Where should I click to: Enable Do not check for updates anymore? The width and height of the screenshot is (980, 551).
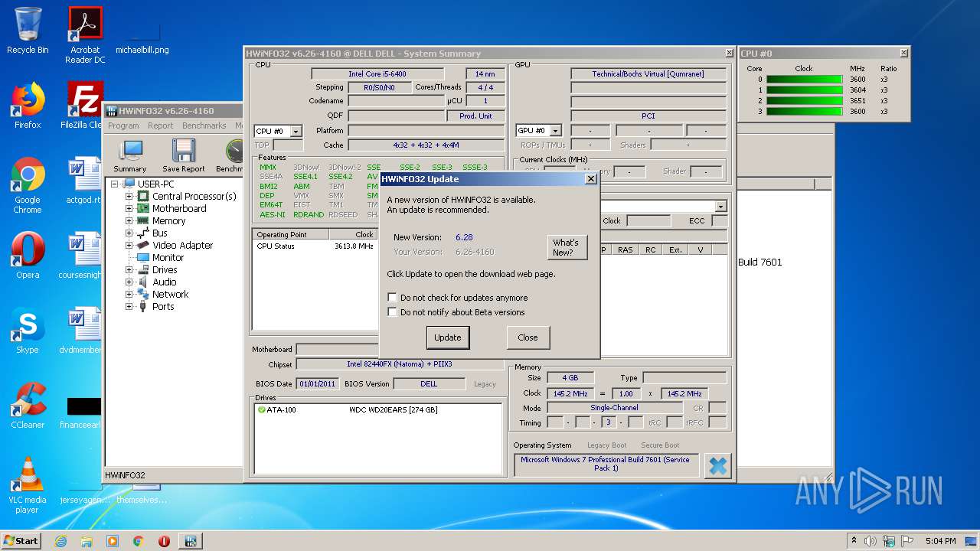coord(393,298)
